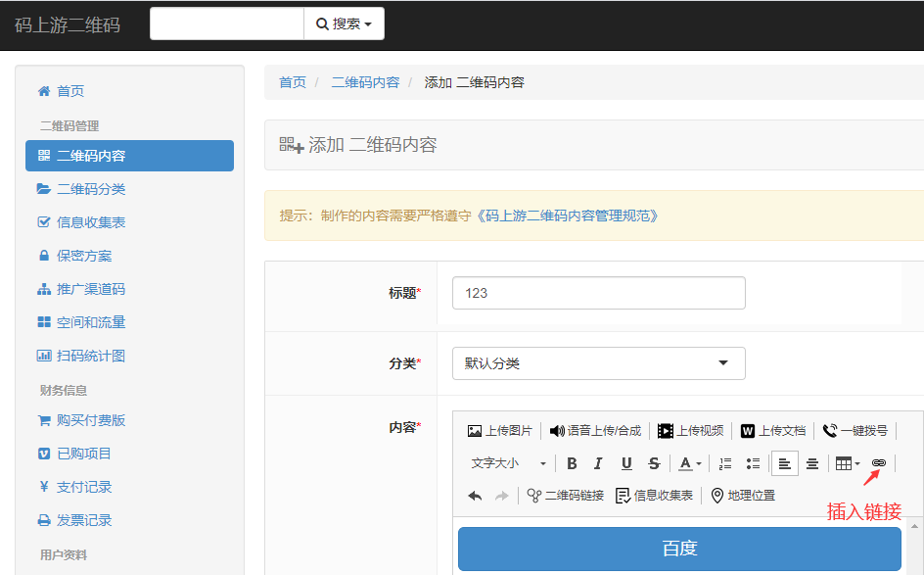Apply strikethrough formatting
Screen dimensions: 924x575
click(654, 463)
